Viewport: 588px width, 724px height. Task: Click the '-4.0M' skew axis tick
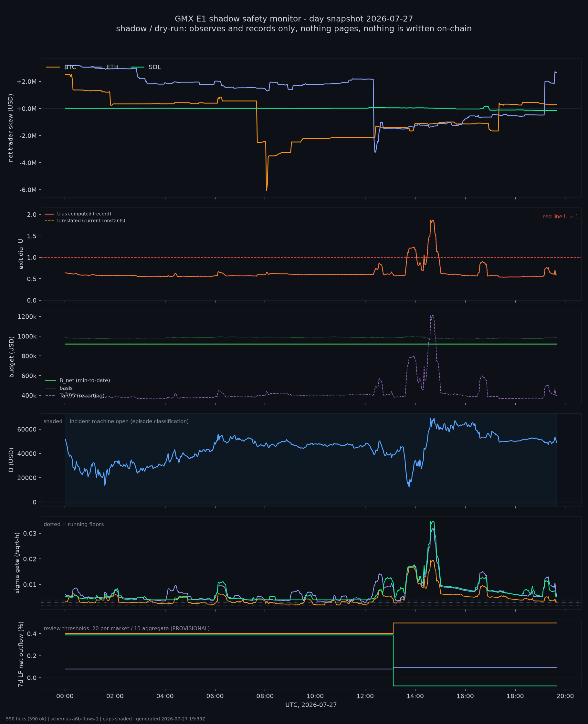[x=28, y=163]
